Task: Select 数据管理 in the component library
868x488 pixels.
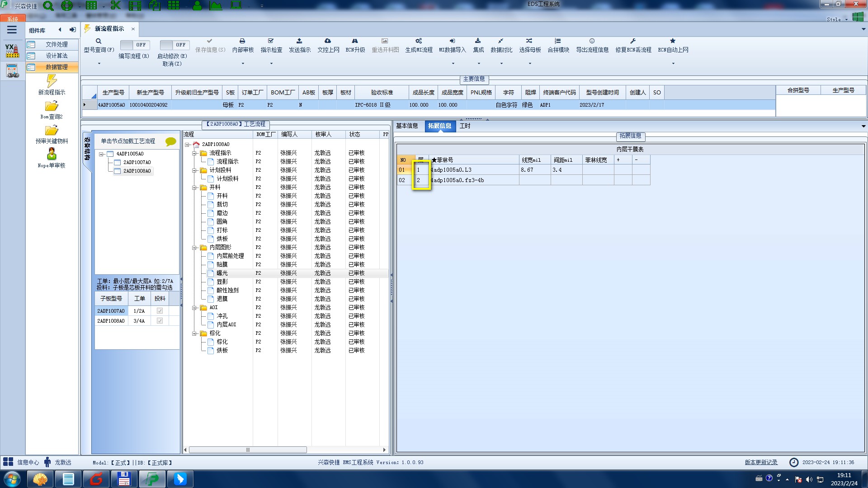Action: coord(56,67)
